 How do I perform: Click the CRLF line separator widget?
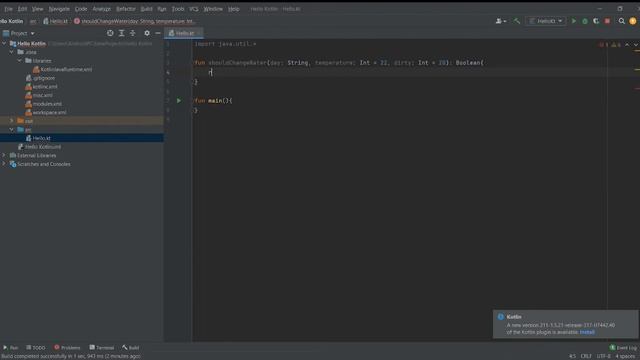coord(586,356)
